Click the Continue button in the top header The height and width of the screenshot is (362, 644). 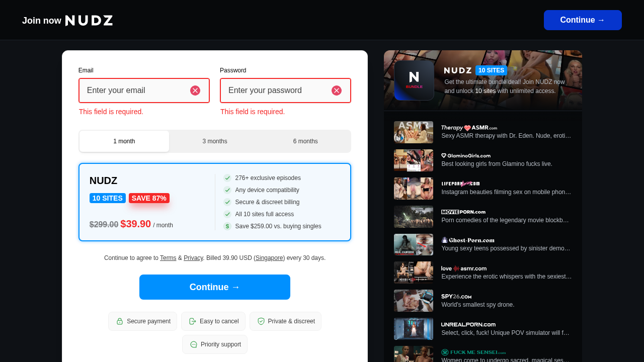tap(583, 20)
